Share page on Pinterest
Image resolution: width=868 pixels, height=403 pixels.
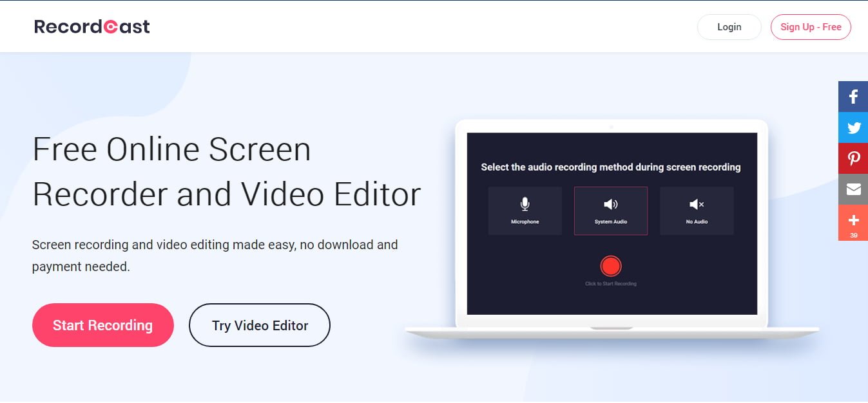pyautogui.click(x=853, y=158)
